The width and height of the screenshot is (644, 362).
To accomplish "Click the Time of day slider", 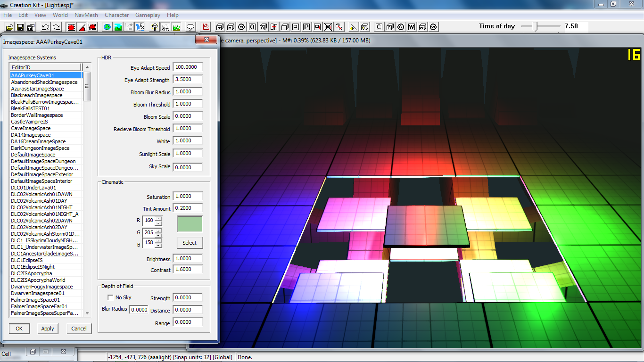I will (x=536, y=26).
